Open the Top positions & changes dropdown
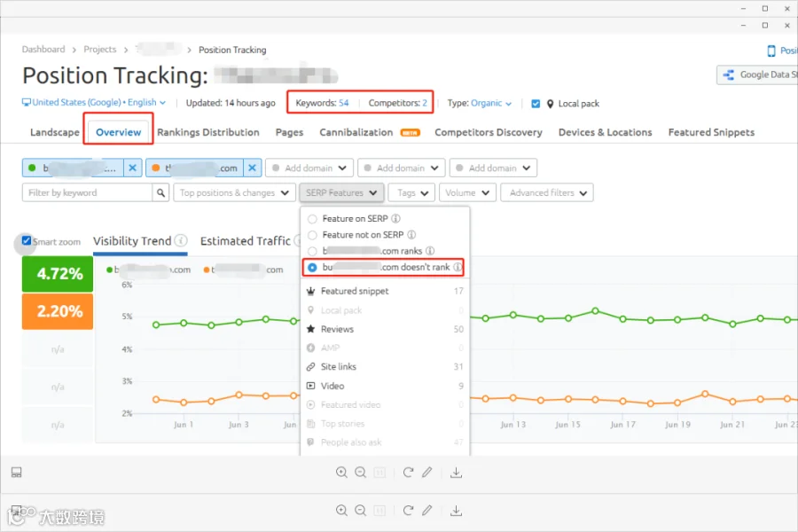Screen dimensions: 798x532 pos(233,193)
